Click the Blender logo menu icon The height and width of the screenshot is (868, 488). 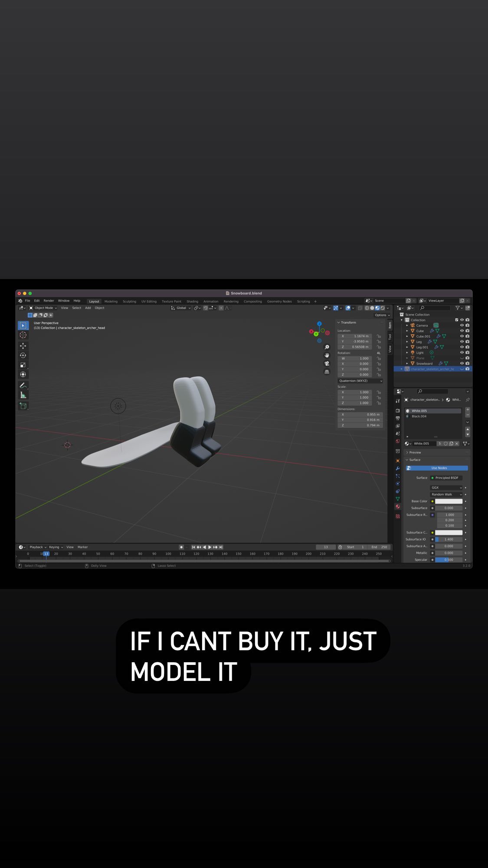tap(20, 301)
